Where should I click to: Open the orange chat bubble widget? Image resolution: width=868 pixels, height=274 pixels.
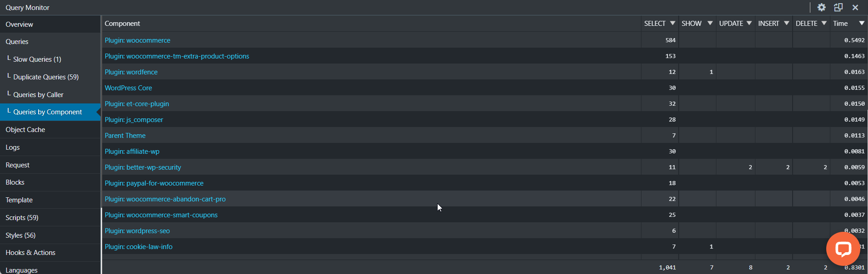843,249
